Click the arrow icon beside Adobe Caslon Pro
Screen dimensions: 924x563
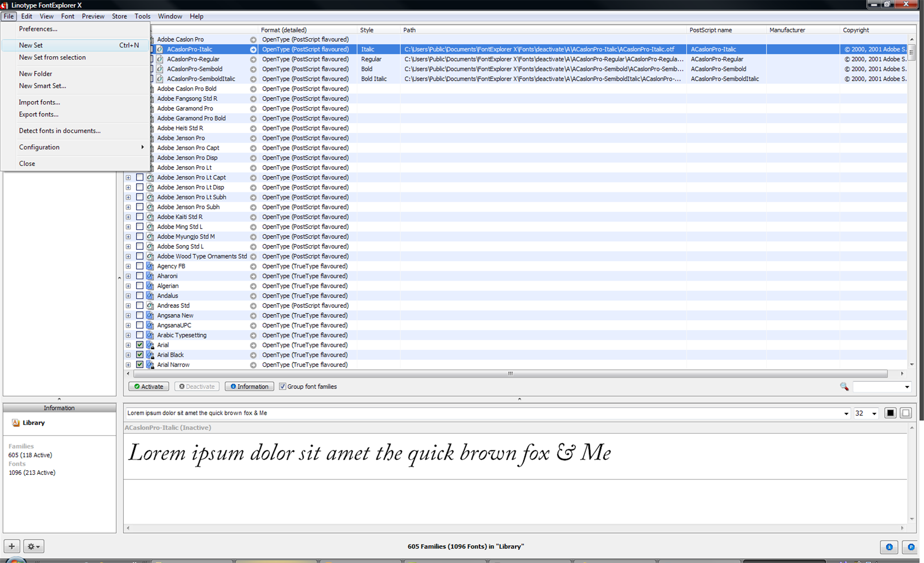pos(253,39)
